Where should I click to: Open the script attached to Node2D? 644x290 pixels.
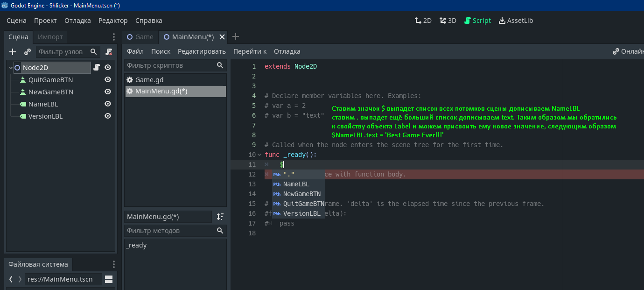point(97,68)
